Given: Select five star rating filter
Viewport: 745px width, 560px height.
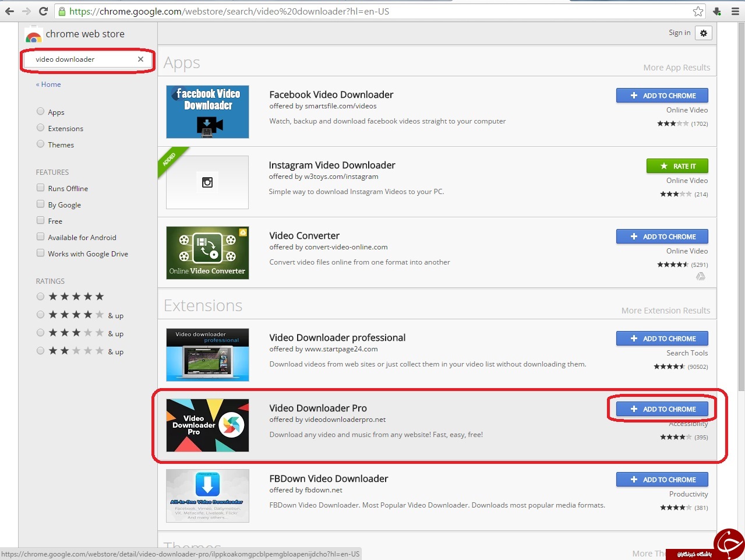Looking at the screenshot, I should point(40,297).
